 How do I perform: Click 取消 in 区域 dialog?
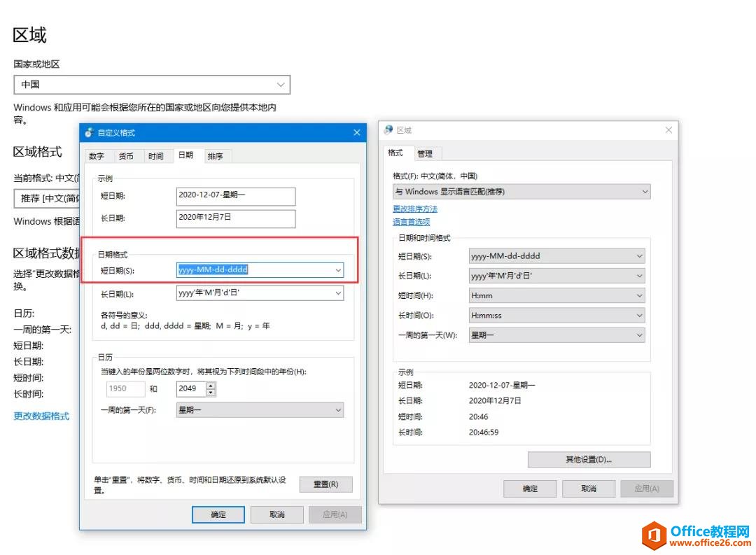click(589, 489)
